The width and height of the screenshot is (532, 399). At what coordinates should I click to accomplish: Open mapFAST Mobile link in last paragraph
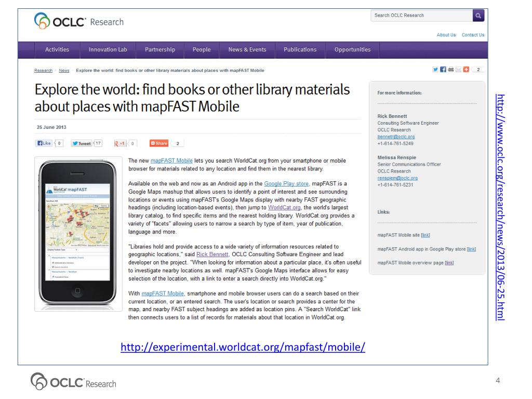tap(163, 294)
